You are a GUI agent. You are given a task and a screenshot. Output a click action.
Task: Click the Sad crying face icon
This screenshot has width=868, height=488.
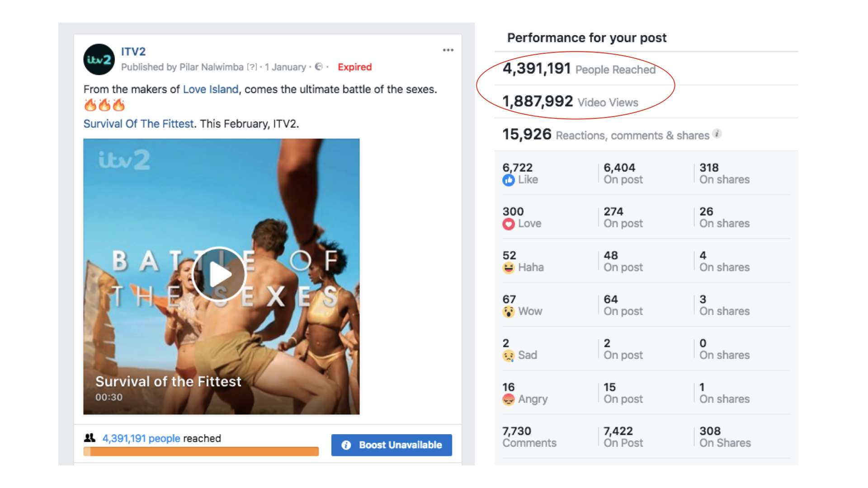coord(509,356)
